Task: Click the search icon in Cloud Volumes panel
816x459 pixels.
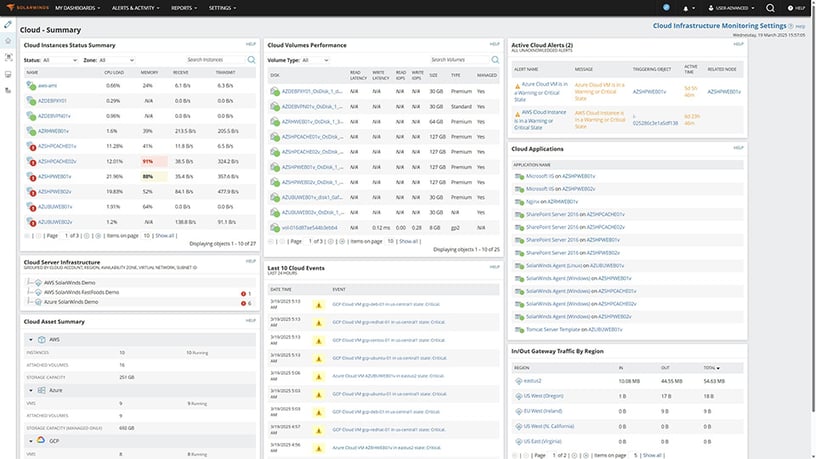Action: pyautogui.click(x=497, y=60)
